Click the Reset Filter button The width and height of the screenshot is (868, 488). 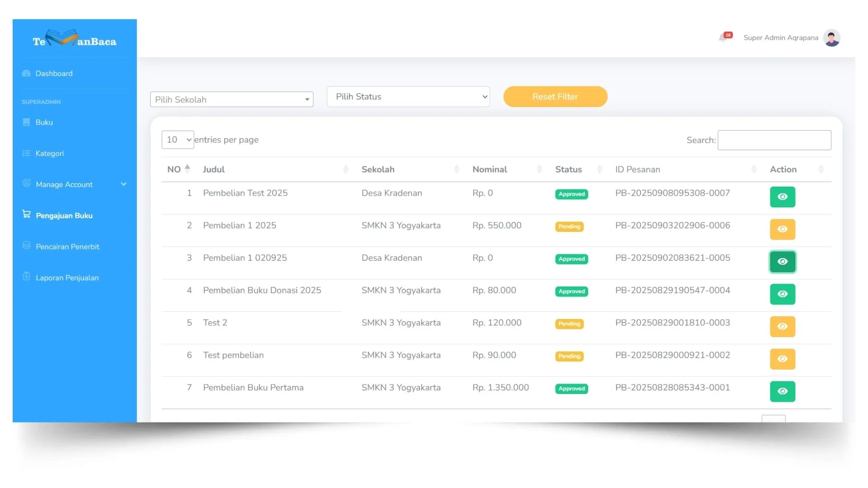555,97
